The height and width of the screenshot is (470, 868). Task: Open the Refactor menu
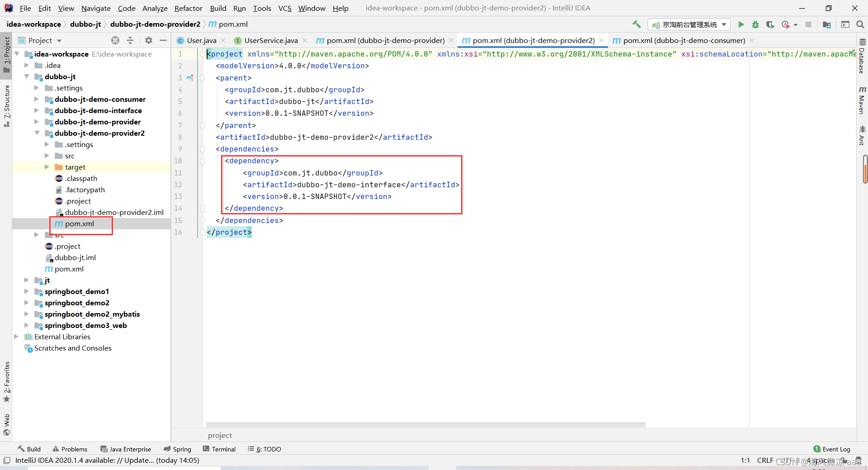point(189,8)
